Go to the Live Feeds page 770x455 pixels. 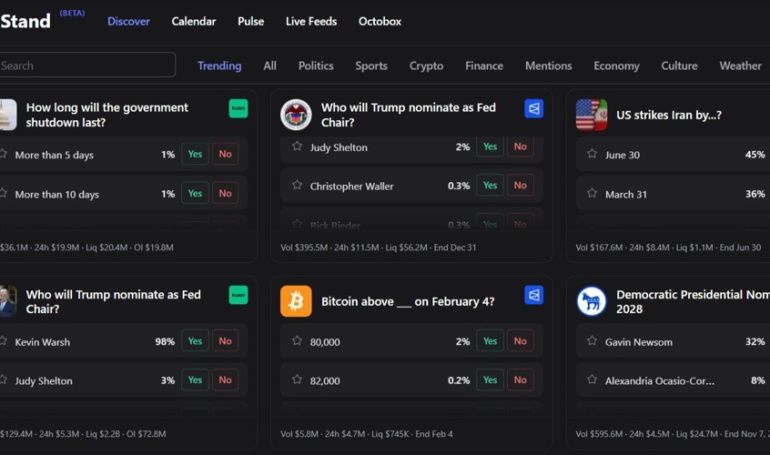311,21
